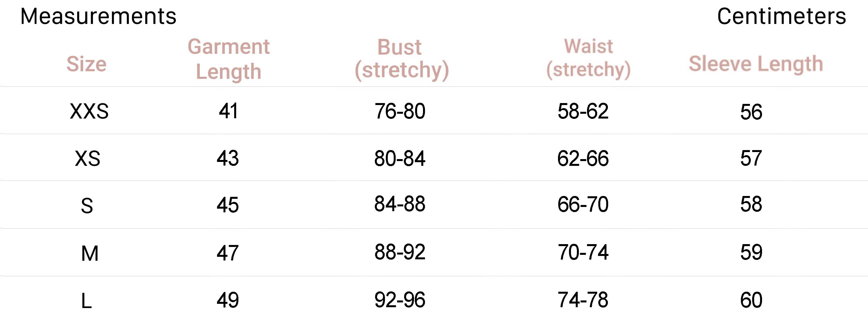Click the 92-96 bust value
Screen dimensions: 868x321
point(400,300)
